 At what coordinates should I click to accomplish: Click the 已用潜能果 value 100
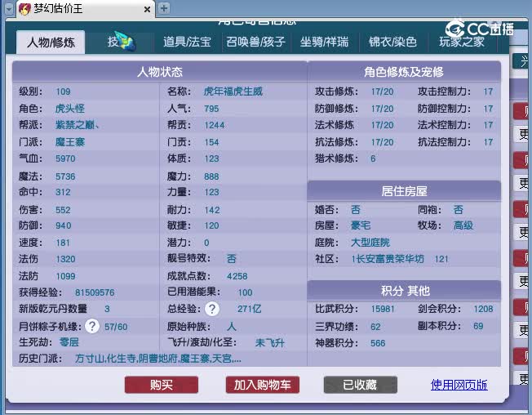246,292
